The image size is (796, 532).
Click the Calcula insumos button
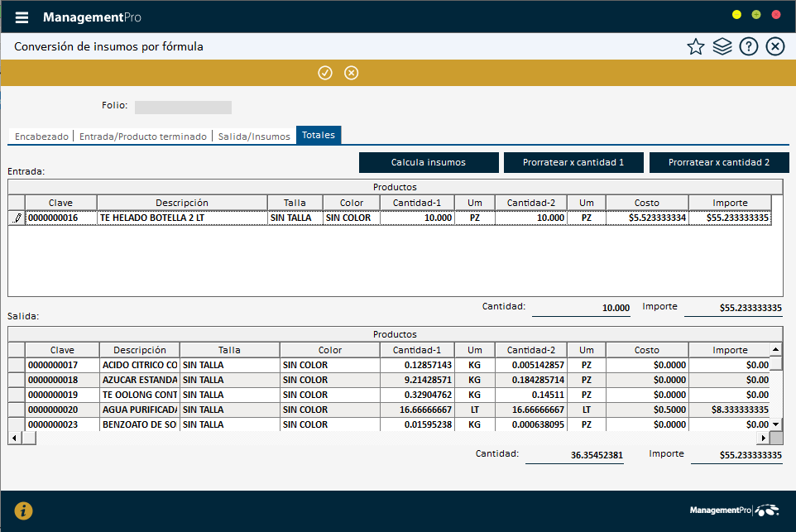pyautogui.click(x=429, y=162)
